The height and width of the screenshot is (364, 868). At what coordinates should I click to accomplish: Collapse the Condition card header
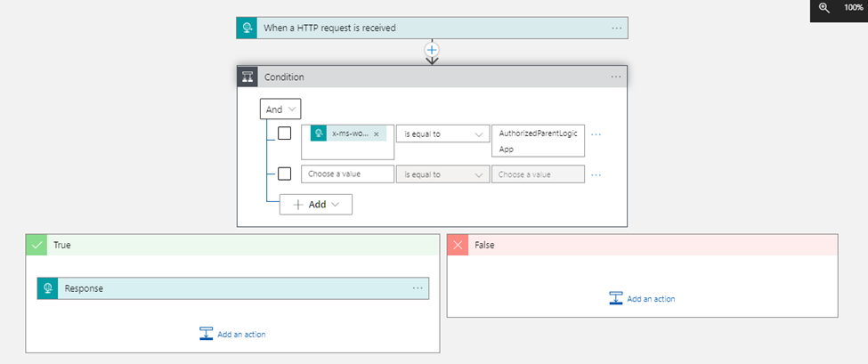tap(433, 77)
